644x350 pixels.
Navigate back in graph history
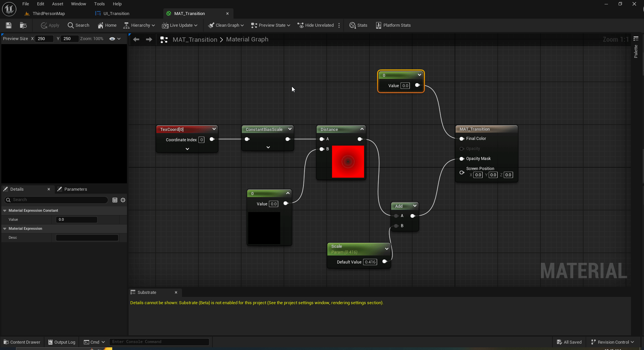(136, 39)
